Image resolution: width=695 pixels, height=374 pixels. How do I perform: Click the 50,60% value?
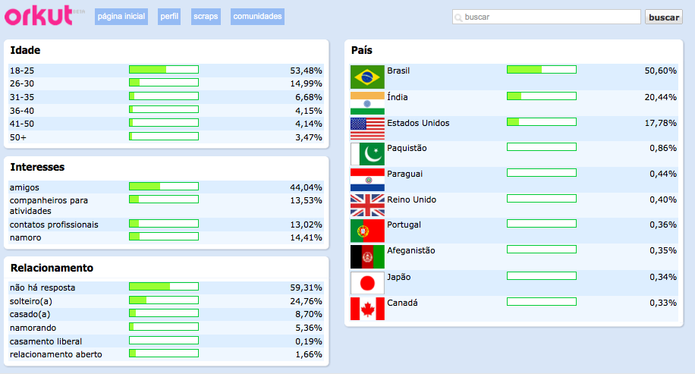660,70
